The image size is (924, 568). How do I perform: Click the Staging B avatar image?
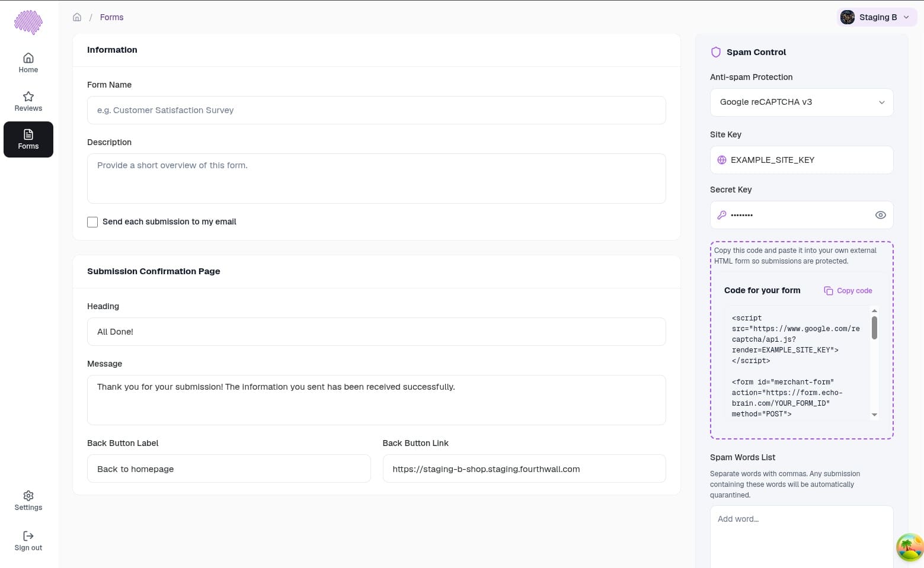point(848,17)
